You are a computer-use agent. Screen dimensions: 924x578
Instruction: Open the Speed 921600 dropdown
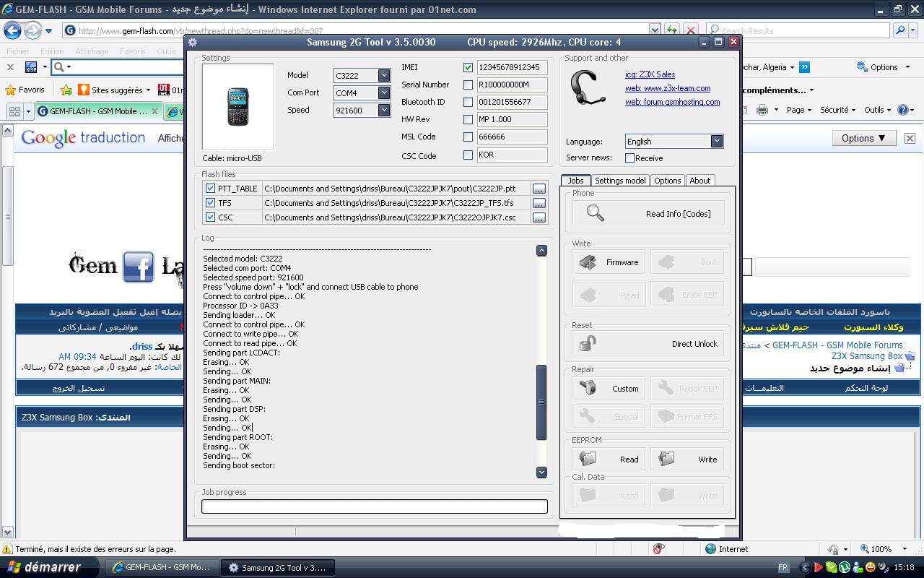coord(384,110)
